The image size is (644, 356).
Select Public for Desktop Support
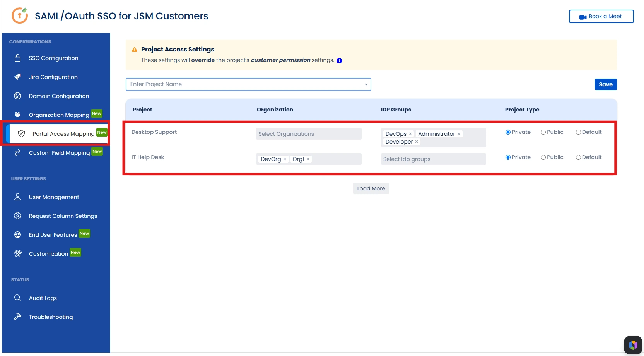543,132
